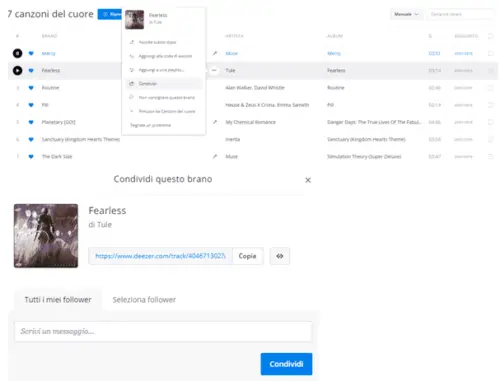Open the album link Mercy

click(334, 53)
